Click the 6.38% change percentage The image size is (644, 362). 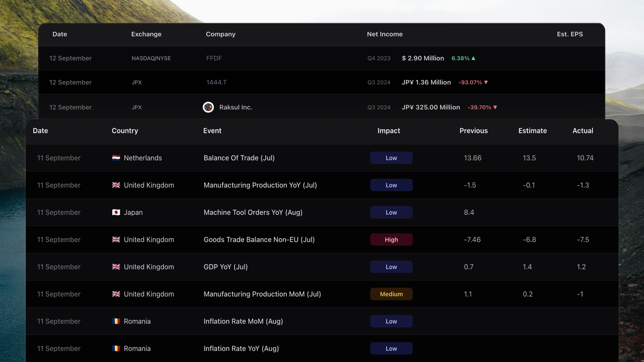tap(460, 58)
